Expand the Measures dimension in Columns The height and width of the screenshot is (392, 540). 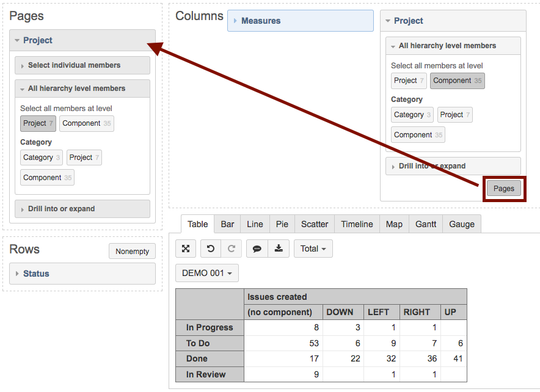point(300,21)
